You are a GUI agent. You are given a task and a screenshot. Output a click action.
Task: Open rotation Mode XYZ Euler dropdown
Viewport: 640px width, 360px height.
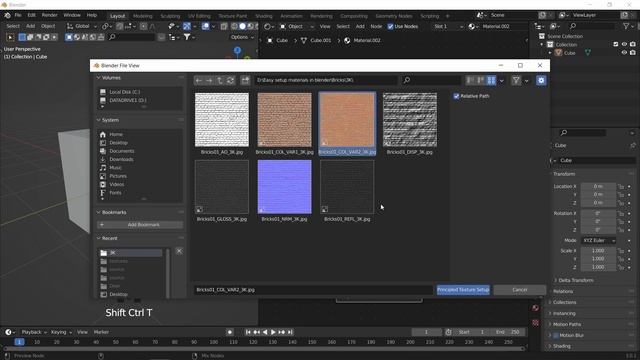coord(598,240)
